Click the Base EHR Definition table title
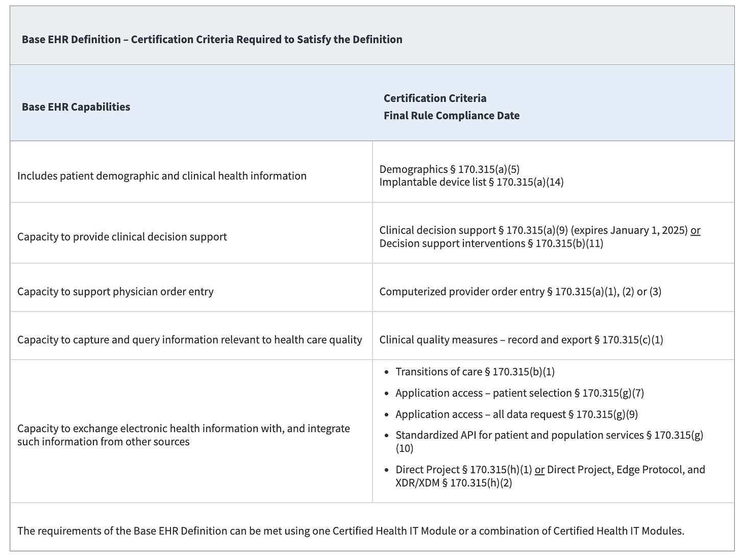The width and height of the screenshot is (743, 560). pos(211,39)
